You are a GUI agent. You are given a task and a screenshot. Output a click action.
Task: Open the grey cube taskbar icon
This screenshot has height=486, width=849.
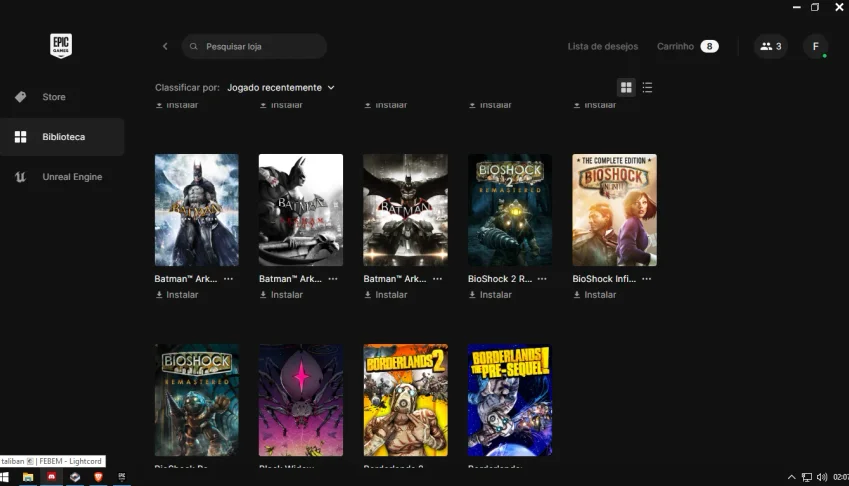tap(75, 477)
